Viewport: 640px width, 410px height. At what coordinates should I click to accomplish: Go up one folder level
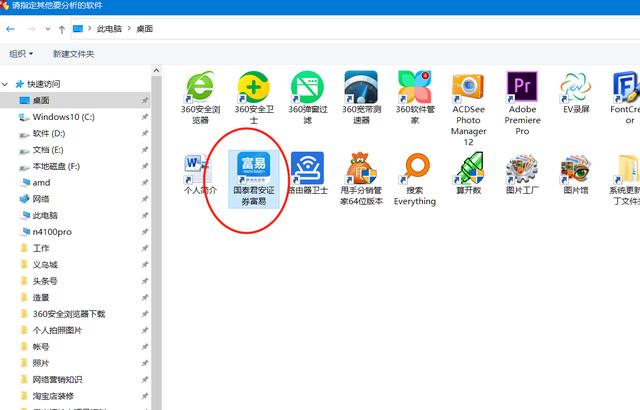[x=62, y=29]
